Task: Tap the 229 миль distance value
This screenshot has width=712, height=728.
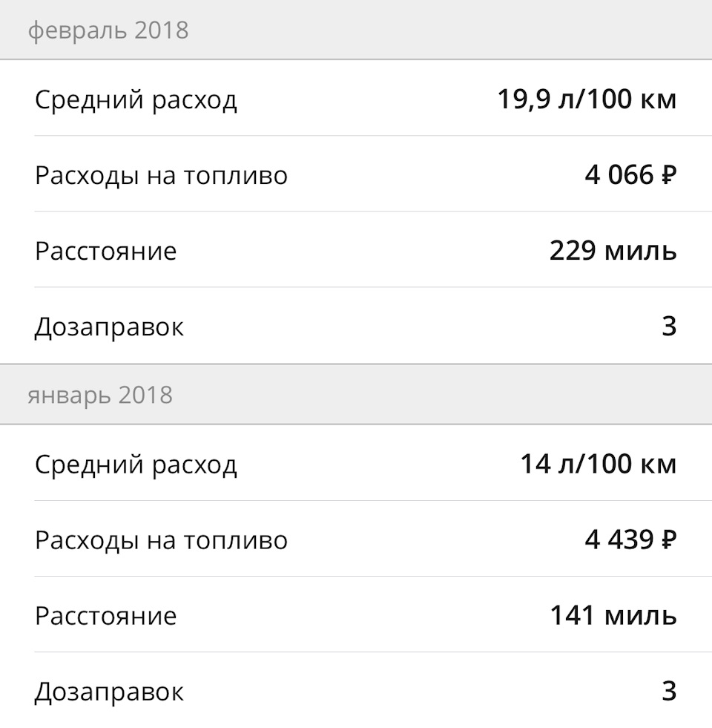Action: [613, 251]
